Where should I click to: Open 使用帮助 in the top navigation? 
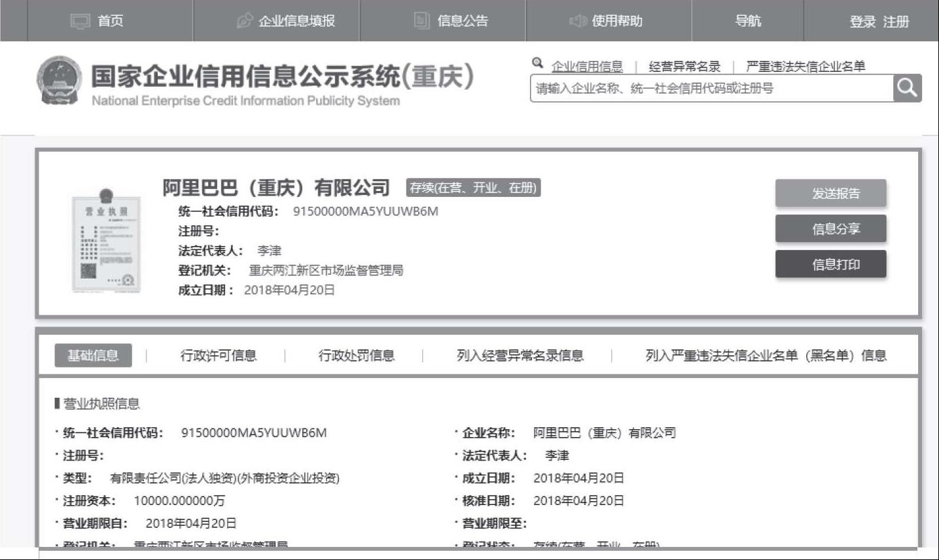tap(617, 21)
